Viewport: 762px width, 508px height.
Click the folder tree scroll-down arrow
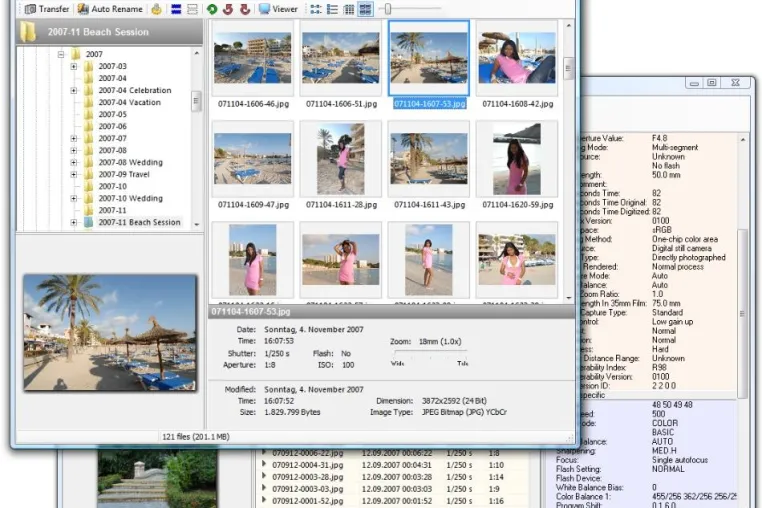[x=197, y=225]
